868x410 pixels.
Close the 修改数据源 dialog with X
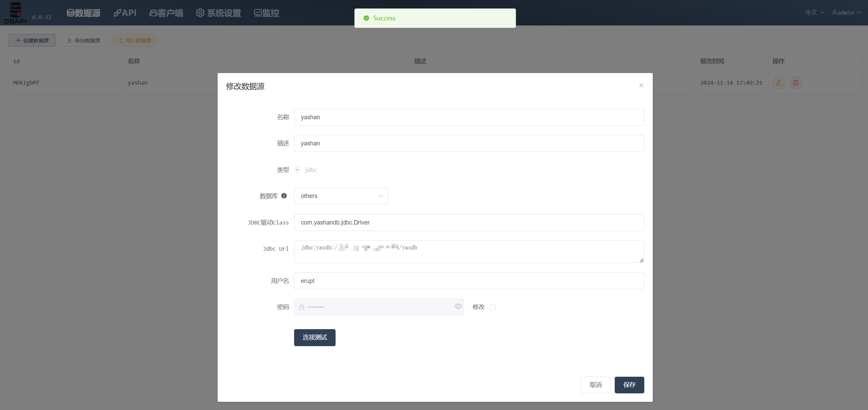click(x=641, y=85)
